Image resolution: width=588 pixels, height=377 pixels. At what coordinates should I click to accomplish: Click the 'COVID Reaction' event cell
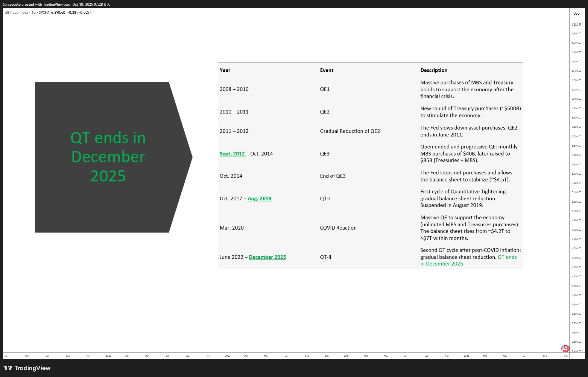tap(338, 228)
